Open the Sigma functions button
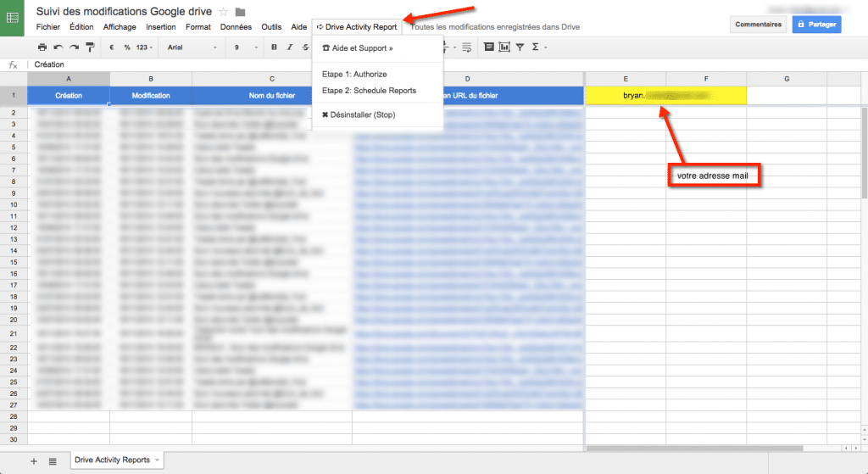 [x=536, y=47]
